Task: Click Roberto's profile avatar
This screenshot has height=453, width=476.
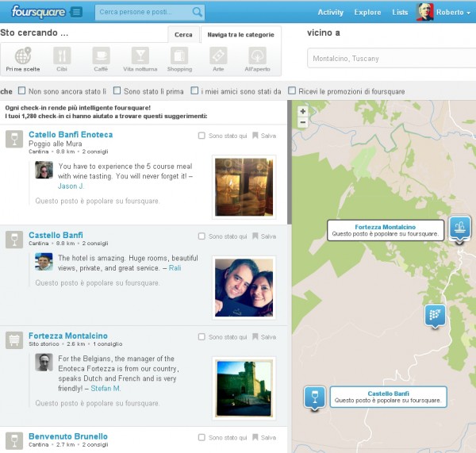Action: pos(424,12)
